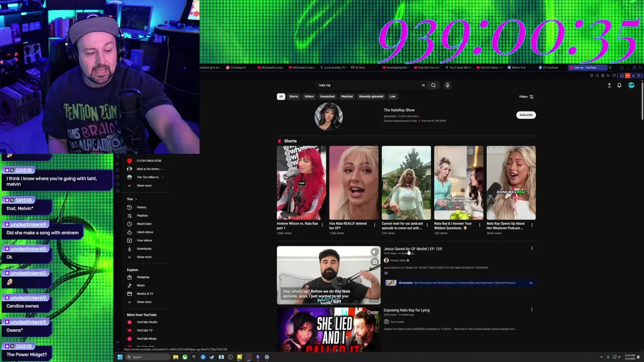Open YouTube Studio link

[147, 322]
